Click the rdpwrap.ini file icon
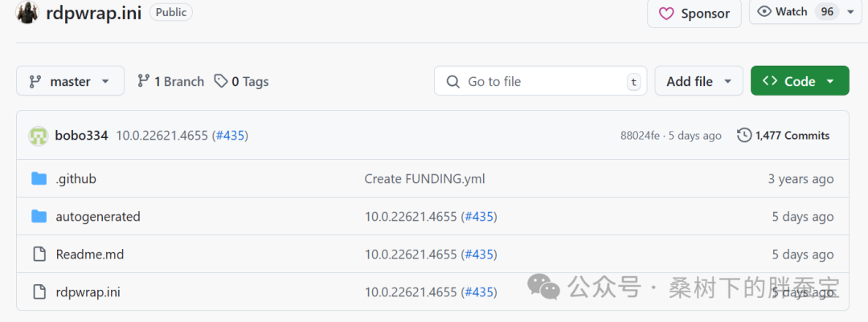This screenshot has height=322, width=868. coord(39,291)
